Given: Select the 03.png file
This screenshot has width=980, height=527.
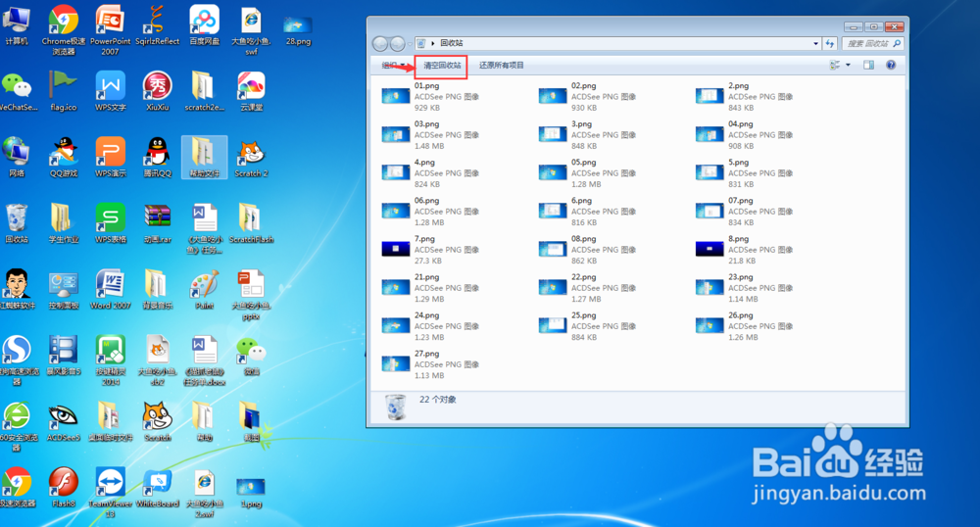Looking at the screenshot, I should tap(431, 135).
